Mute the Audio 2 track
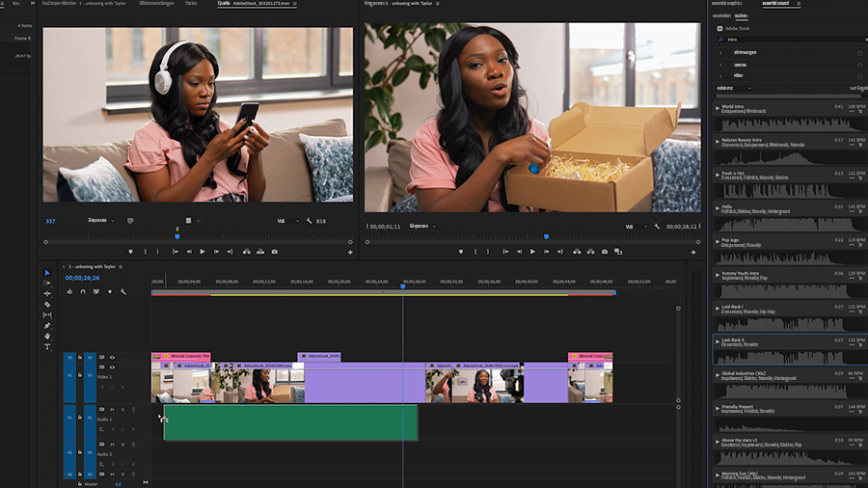The image size is (868, 488). (x=113, y=445)
